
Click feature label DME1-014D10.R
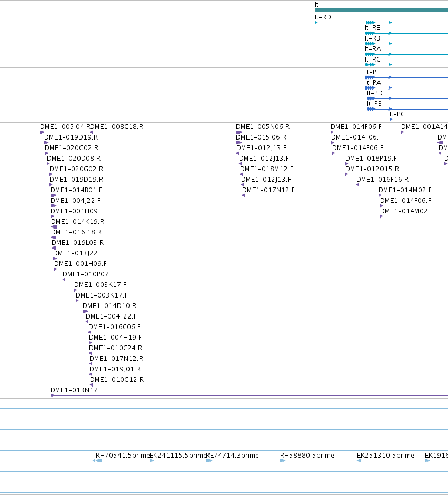click(x=109, y=305)
